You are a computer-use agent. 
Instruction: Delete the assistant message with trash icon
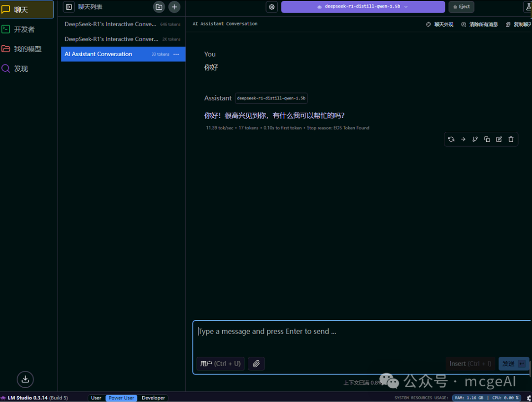[511, 139]
